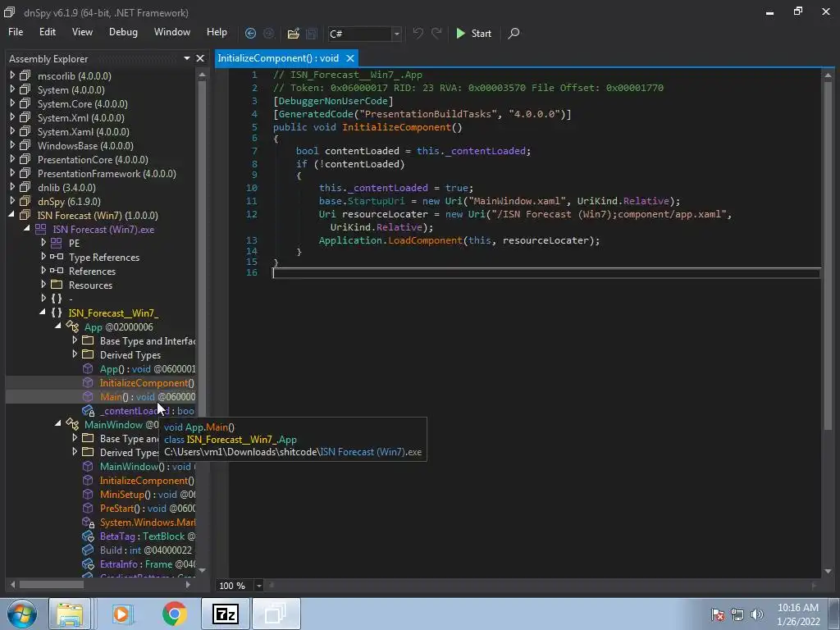
Task: Collapse the ISN_Forecast__Win7_ namespace
Action: coord(43,313)
